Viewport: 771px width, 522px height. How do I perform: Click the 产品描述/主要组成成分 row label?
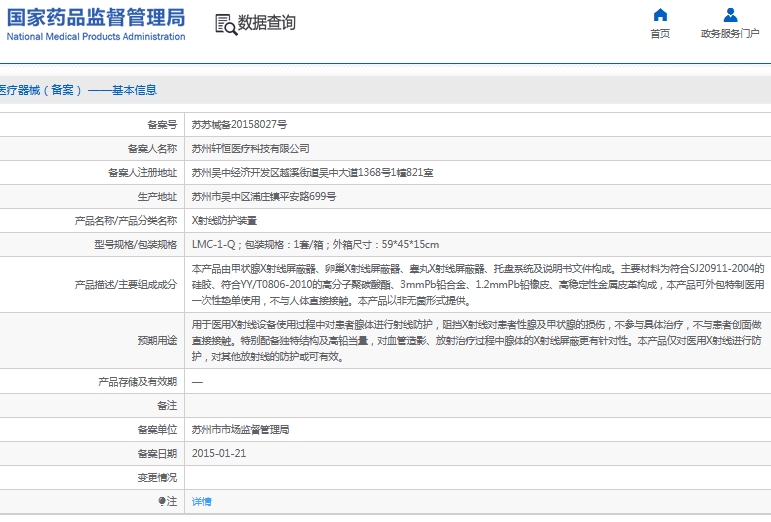point(125,285)
